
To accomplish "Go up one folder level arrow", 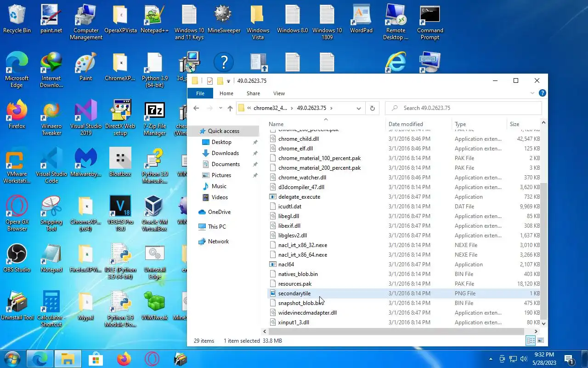I will point(230,109).
